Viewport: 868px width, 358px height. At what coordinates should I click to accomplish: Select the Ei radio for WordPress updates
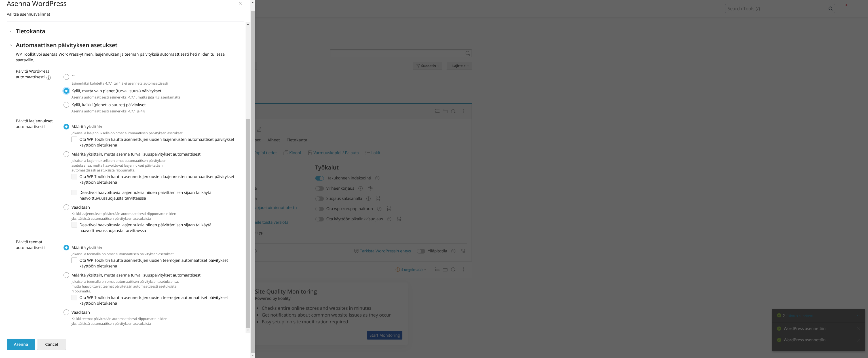tap(66, 77)
